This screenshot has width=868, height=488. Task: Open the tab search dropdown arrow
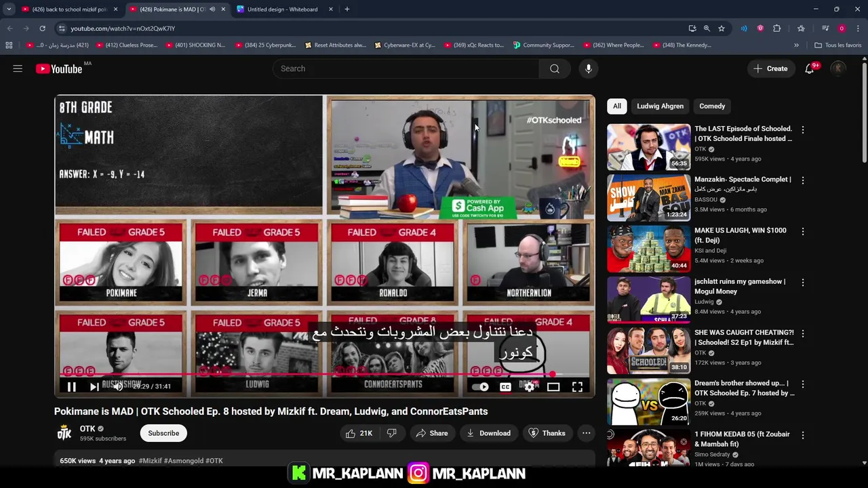click(9, 9)
